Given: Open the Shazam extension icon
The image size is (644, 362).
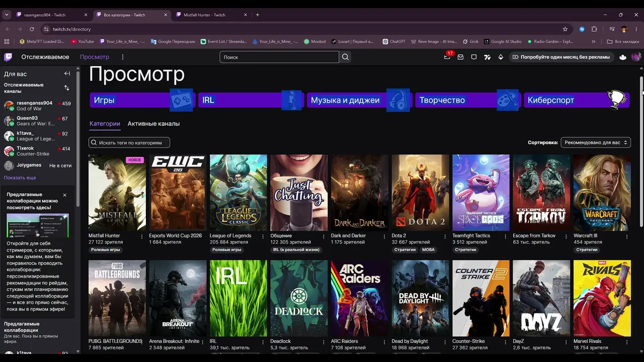Looking at the screenshot, I should [582, 29].
